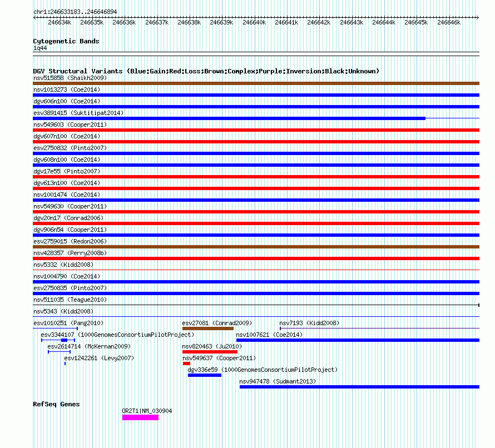The height and width of the screenshot is (448, 495).
Task: Open the nsv1001474 (Coe2014) label
Action: (x=67, y=195)
